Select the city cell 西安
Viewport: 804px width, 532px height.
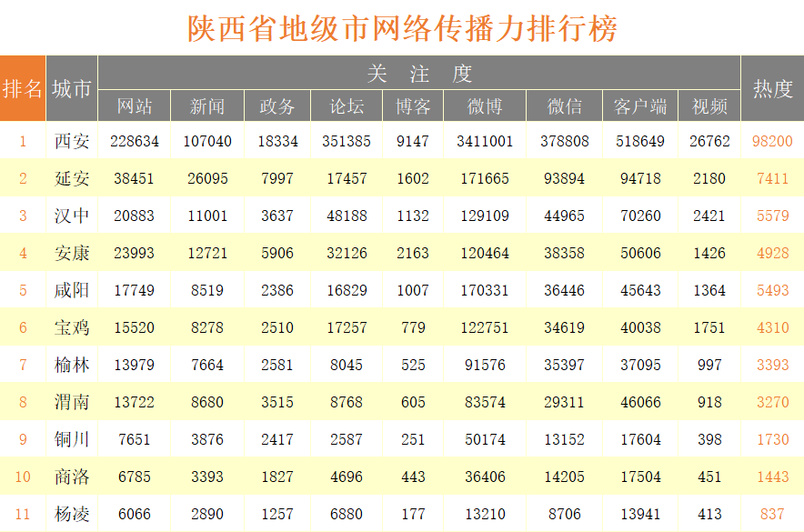[x=72, y=141]
